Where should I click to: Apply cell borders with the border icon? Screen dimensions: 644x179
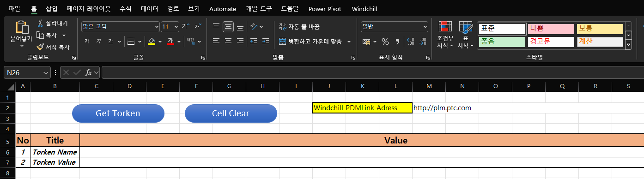[131, 42]
